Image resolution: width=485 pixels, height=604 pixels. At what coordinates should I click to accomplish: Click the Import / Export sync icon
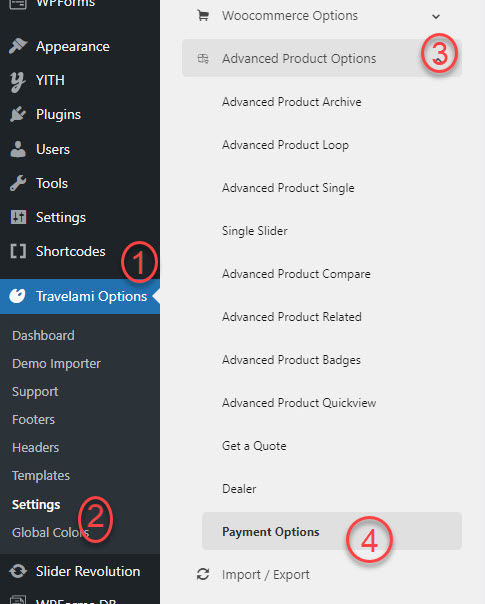203,574
